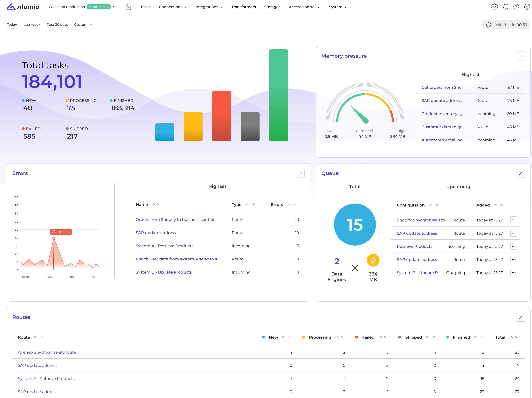Click the refresh icon next to the countdown
Viewport: 532px width, 398px height.
click(x=489, y=24)
